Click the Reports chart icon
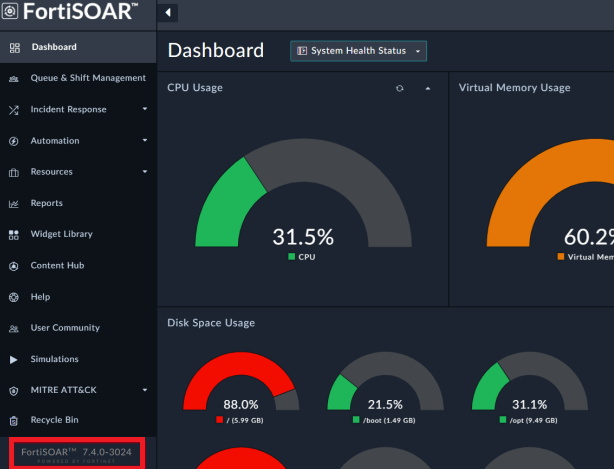Image resolution: width=614 pixels, height=469 pixels. (14, 204)
